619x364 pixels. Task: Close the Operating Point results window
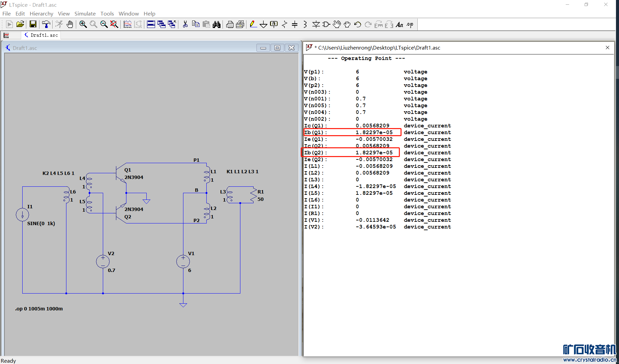[608, 48]
